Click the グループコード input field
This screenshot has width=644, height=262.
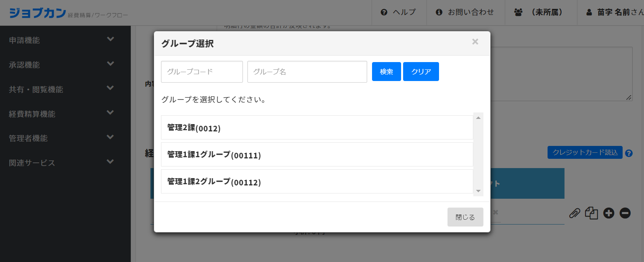pyautogui.click(x=202, y=72)
